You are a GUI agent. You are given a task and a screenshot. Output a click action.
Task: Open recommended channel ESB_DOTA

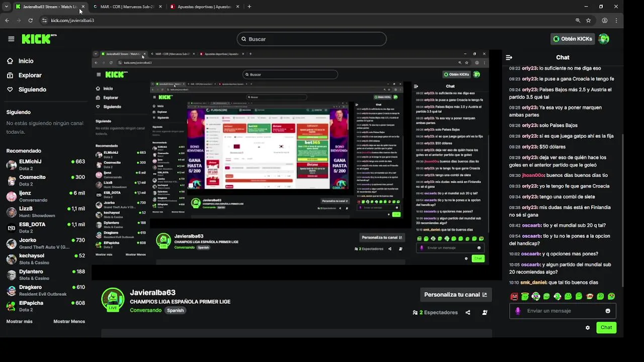(46, 227)
